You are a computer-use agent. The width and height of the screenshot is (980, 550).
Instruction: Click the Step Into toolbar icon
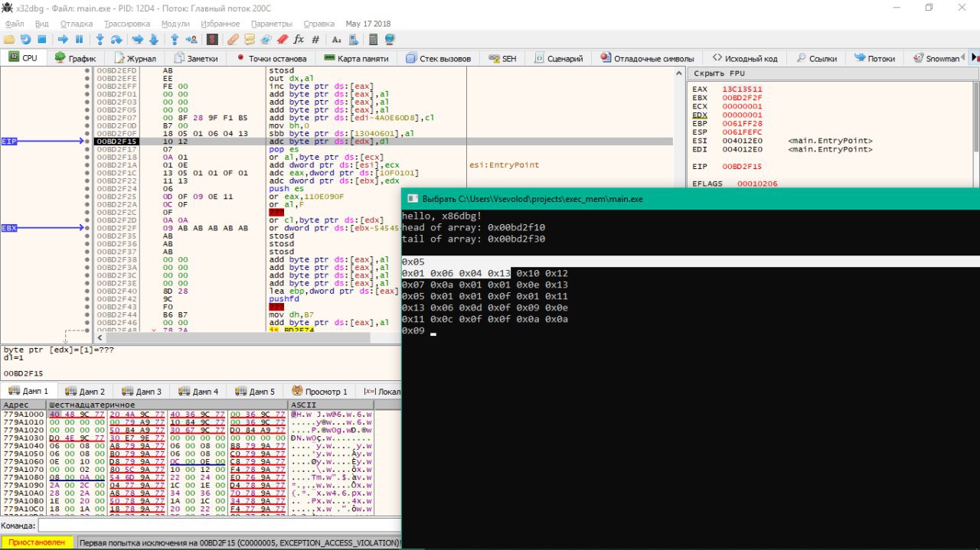(x=100, y=39)
